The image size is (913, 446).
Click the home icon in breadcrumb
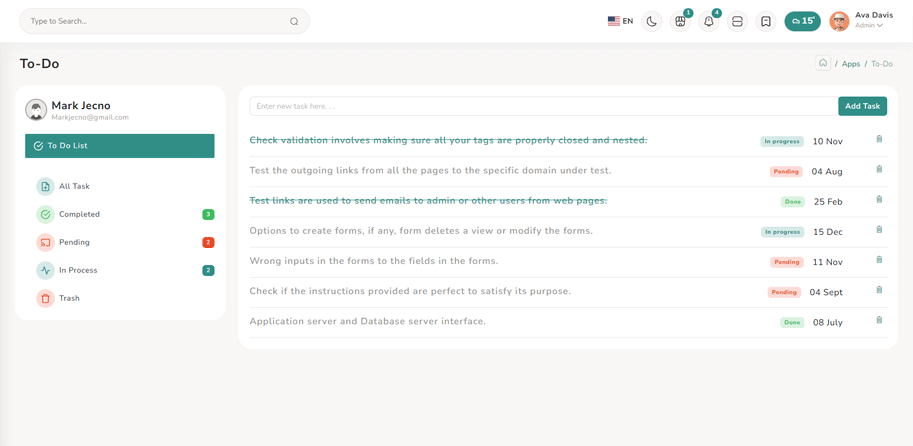(x=822, y=63)
